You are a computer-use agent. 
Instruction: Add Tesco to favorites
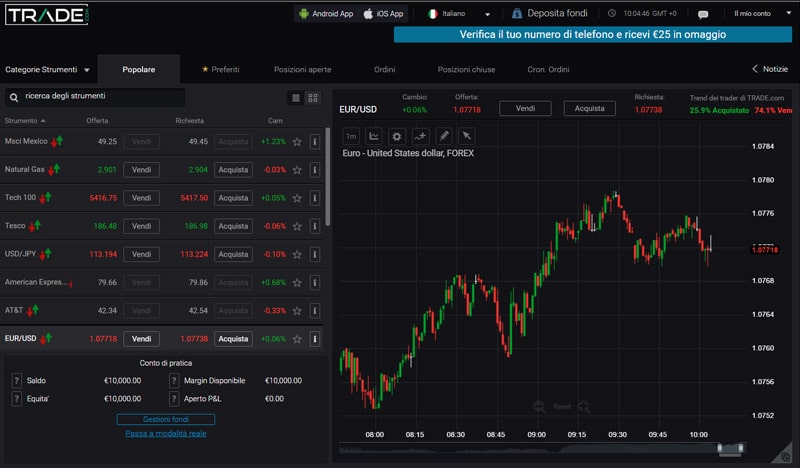(x=297, y=226)
